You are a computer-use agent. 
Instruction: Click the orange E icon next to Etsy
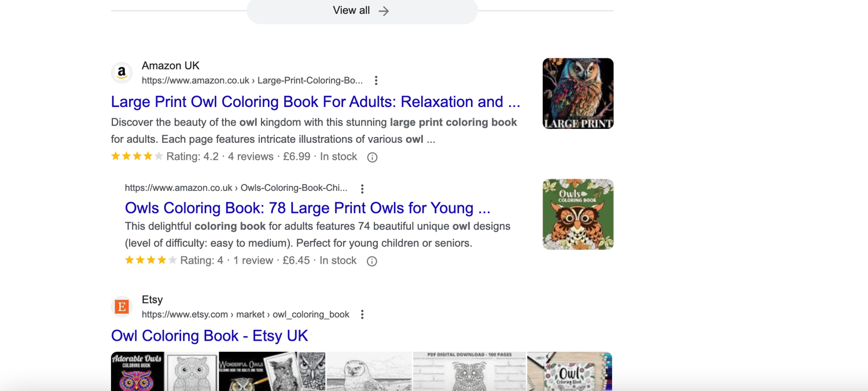coord(122,307)
